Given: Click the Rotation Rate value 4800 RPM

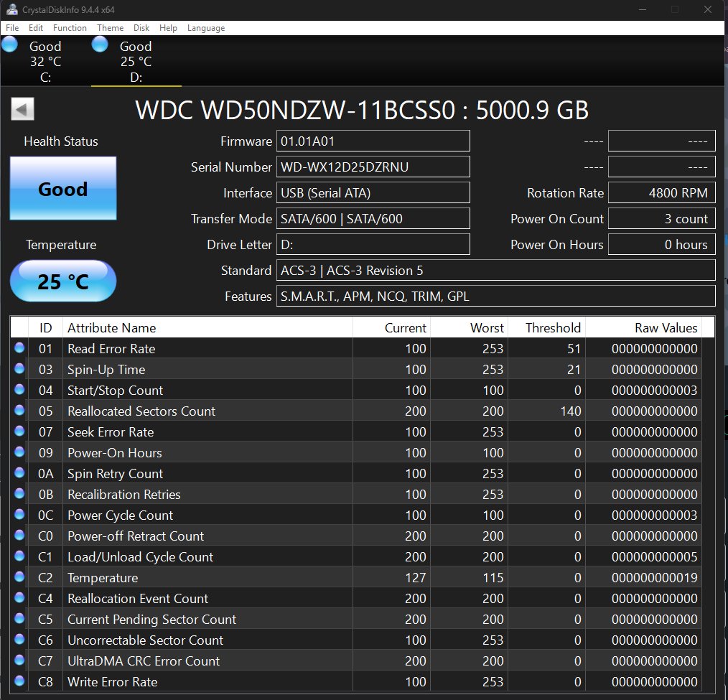Looking at the screenshot, I should (662, 192).
